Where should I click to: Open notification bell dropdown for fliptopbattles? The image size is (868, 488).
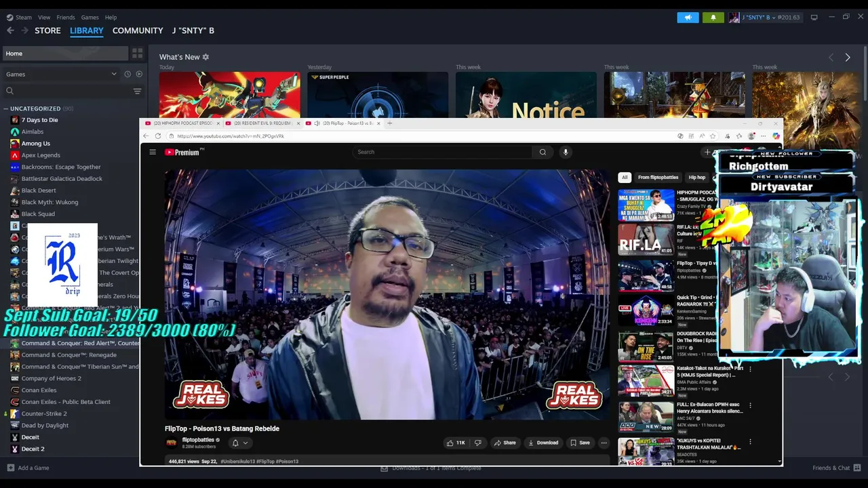[240, 443]
